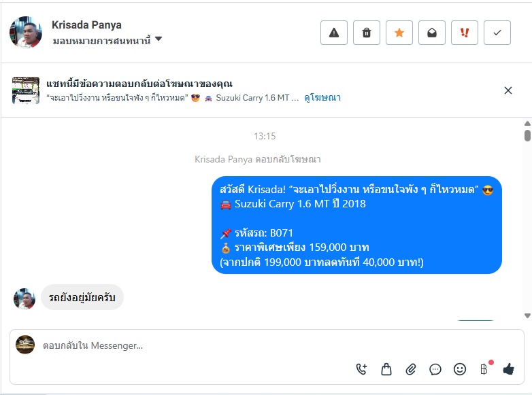Image resolution: width=532 pixels, height=395 pixels.
Task: Click the phone call request icon
Action: point(362,369)
